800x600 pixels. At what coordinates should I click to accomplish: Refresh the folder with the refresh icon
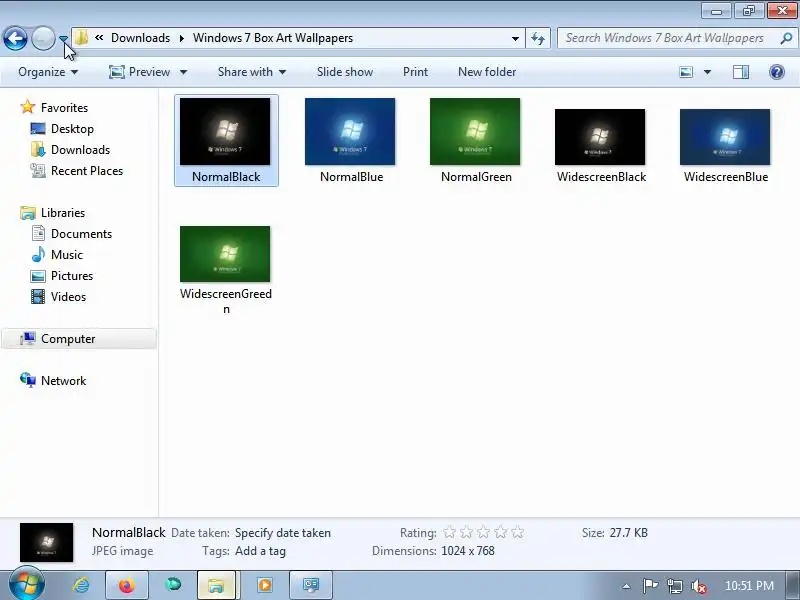pyautogui.click(x=538, y=38)
